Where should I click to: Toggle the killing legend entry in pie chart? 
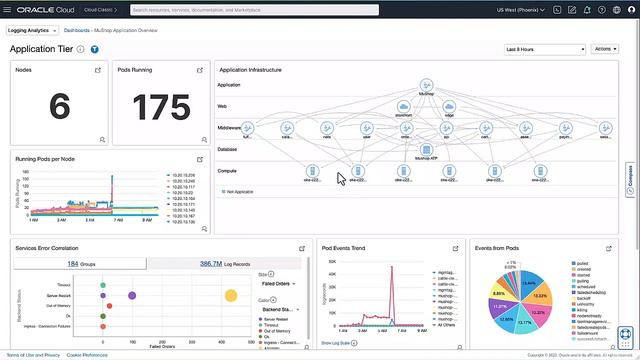pos(580,310)
